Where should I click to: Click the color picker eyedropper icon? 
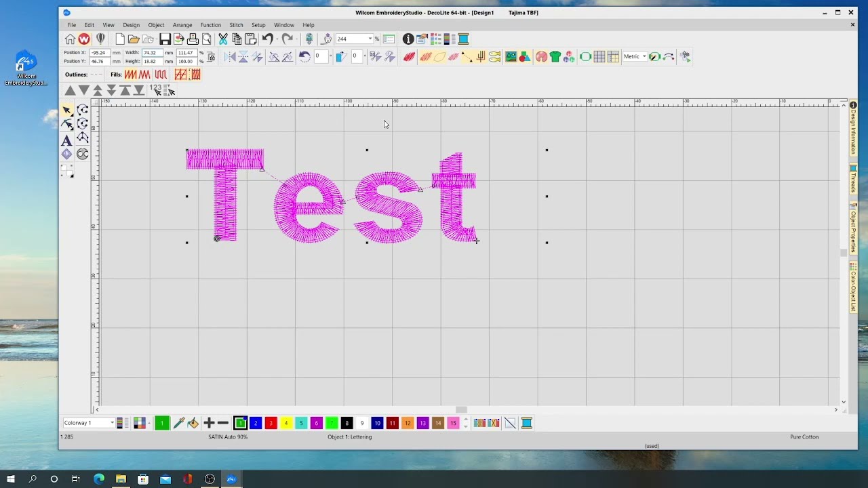click(179, 423)
